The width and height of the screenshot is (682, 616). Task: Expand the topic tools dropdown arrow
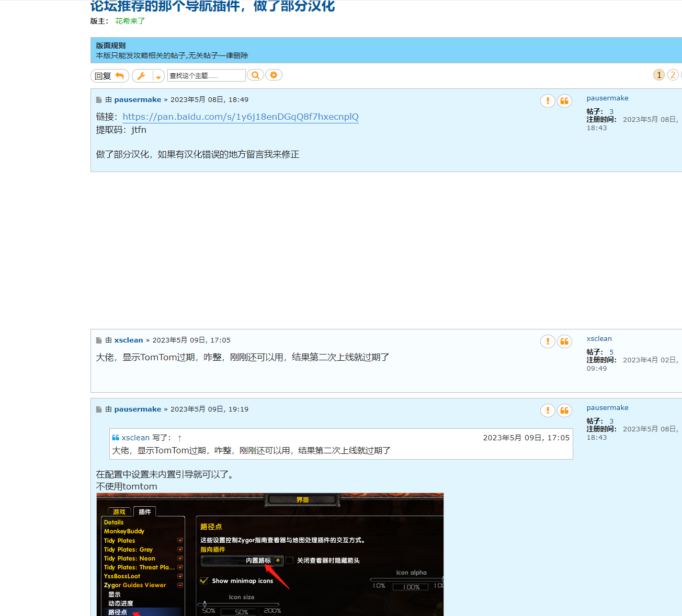158,76
